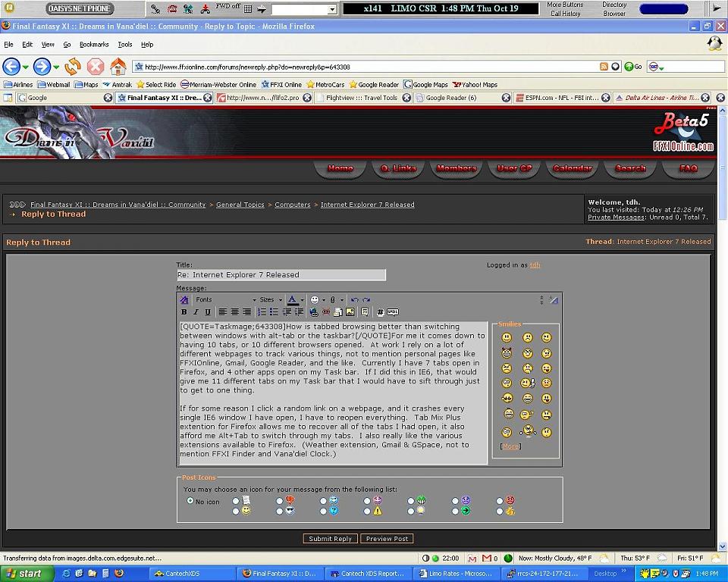Click Firefox Back navigation button
The height and width of the screenshot is (582, 728).
11,67
